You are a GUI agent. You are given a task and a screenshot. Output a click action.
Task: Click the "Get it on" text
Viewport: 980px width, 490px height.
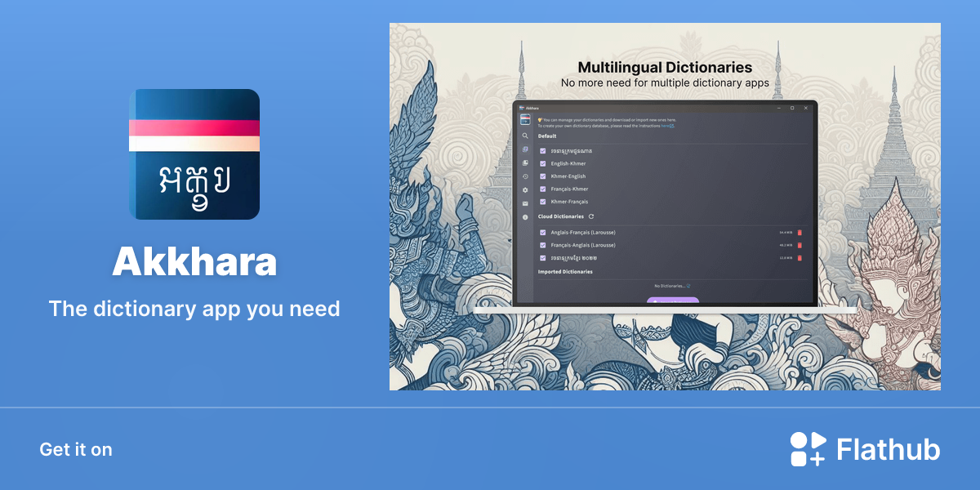[76, 449]
